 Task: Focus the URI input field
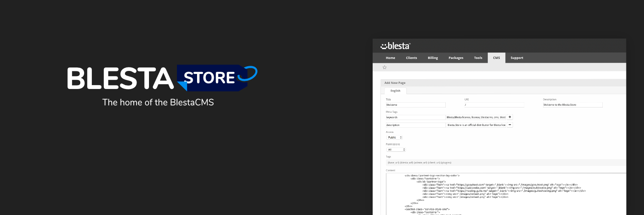(x=494, y=104)
